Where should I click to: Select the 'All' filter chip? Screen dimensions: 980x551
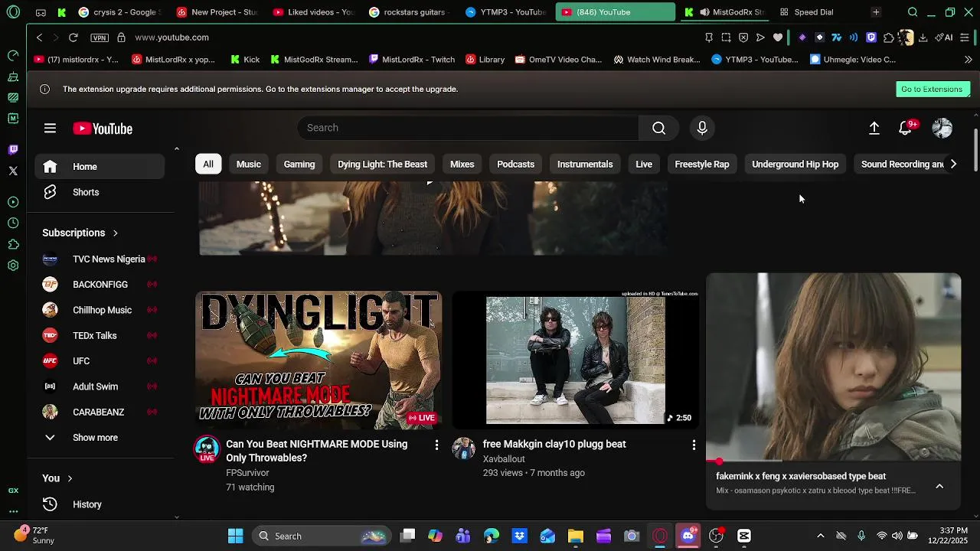(208, 164)
